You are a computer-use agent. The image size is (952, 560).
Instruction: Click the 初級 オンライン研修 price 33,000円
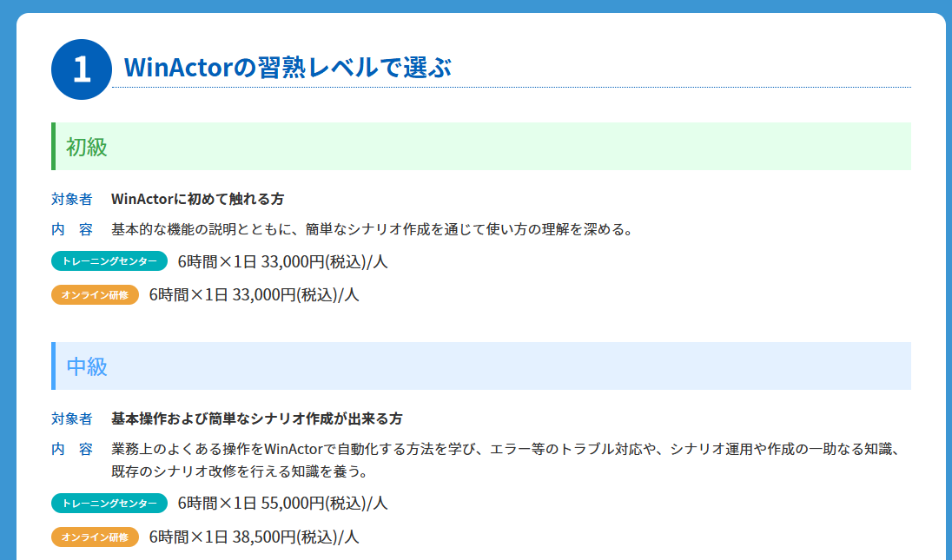254,294
